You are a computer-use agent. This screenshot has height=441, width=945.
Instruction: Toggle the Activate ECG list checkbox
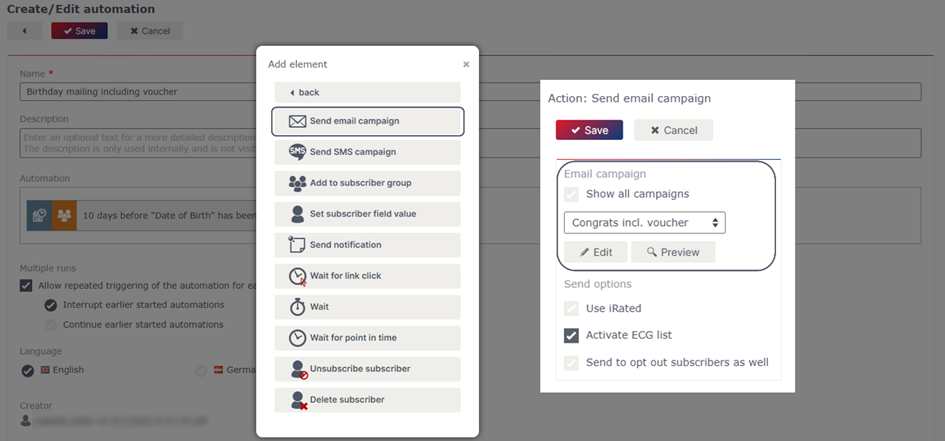(571, 335)
